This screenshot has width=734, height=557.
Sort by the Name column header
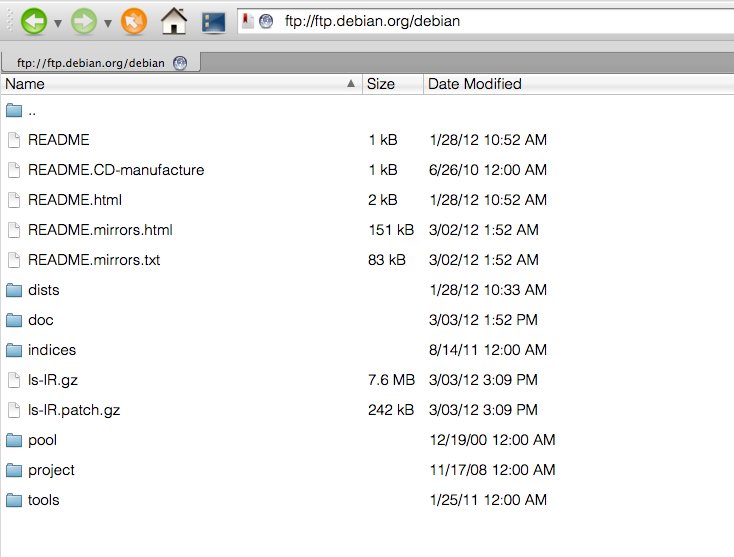182,84
